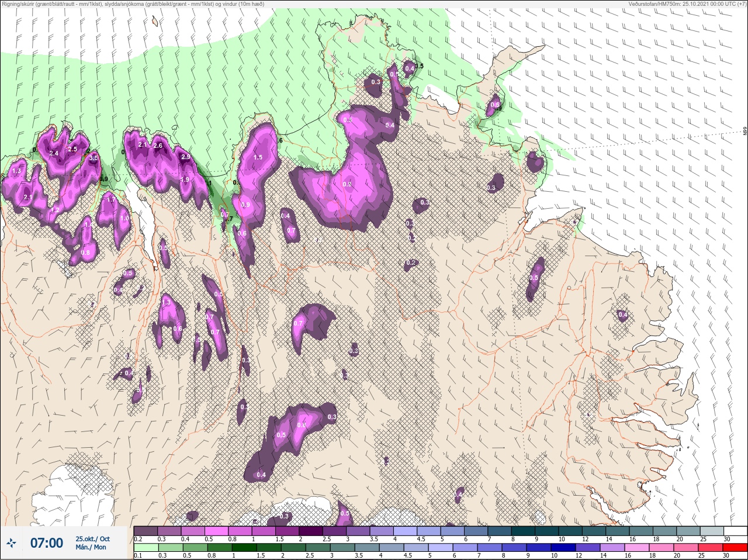The image size is (748, 560).
Task: Click the 2.6 precipitation value on the map
Action: [x=157, y=146]
